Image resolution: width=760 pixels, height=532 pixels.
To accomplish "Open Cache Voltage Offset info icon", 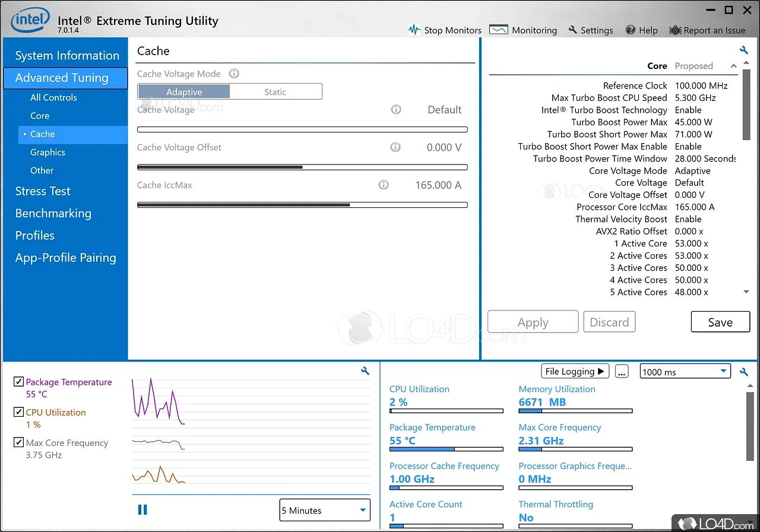I will pos(395,147).
